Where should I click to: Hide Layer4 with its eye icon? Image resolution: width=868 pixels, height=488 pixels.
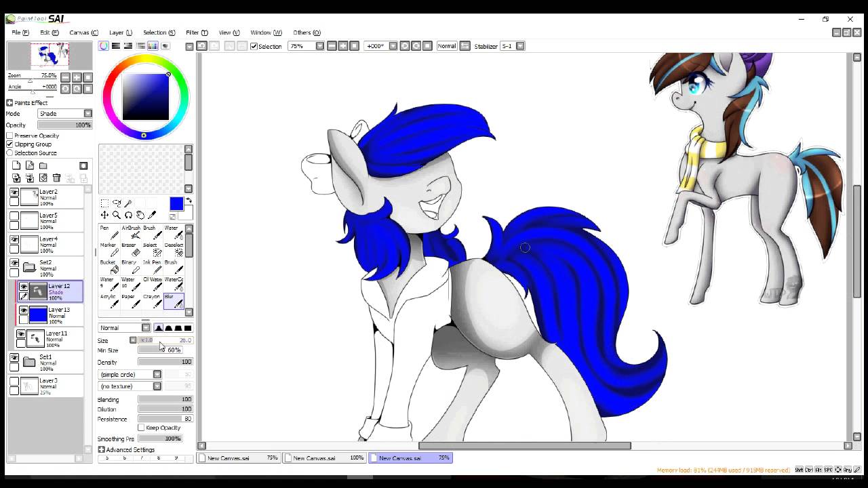click(14, 240)
